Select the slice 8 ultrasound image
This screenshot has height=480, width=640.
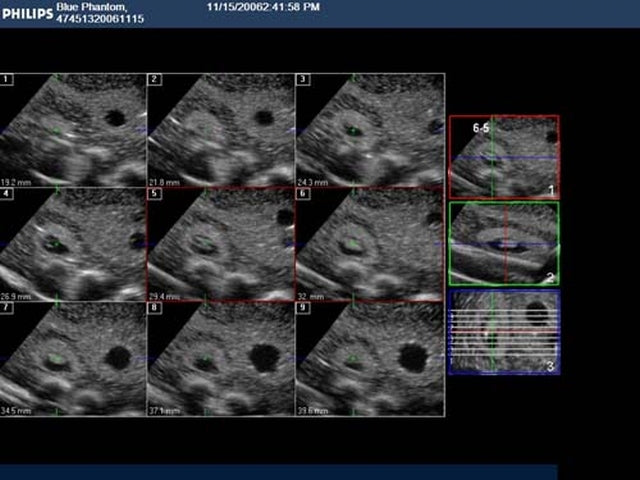(x=220, y=360)
